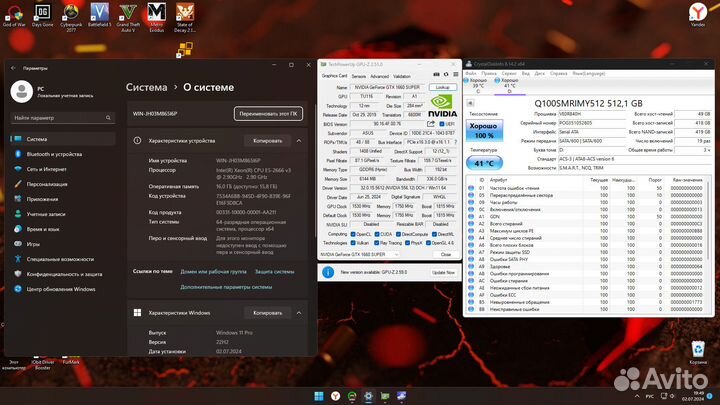Toggle the OpenCL checkbox in GPU-Z
This screenshot has width=720, height=405.
(353, 234)
